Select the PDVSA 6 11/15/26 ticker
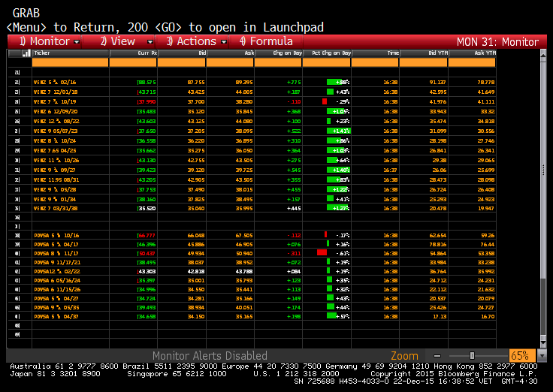 pos(57,290)
